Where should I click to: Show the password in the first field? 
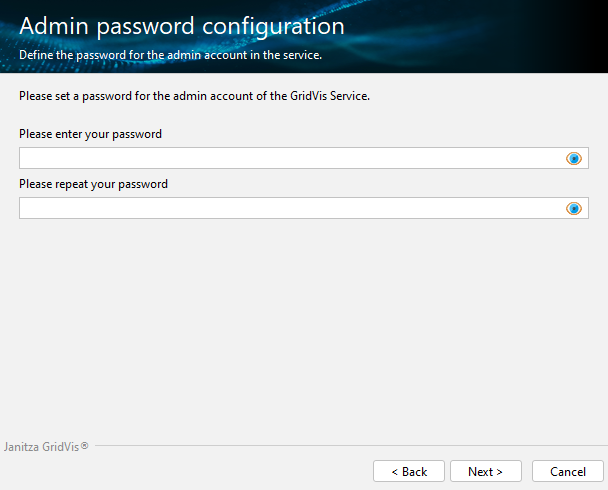coord(574,158)
